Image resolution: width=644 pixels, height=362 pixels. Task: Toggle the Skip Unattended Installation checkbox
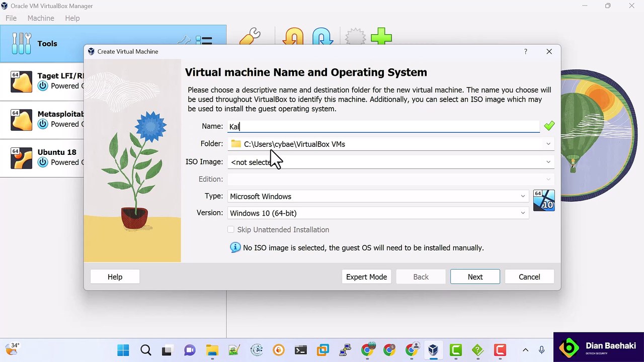(x=231, y=230)
